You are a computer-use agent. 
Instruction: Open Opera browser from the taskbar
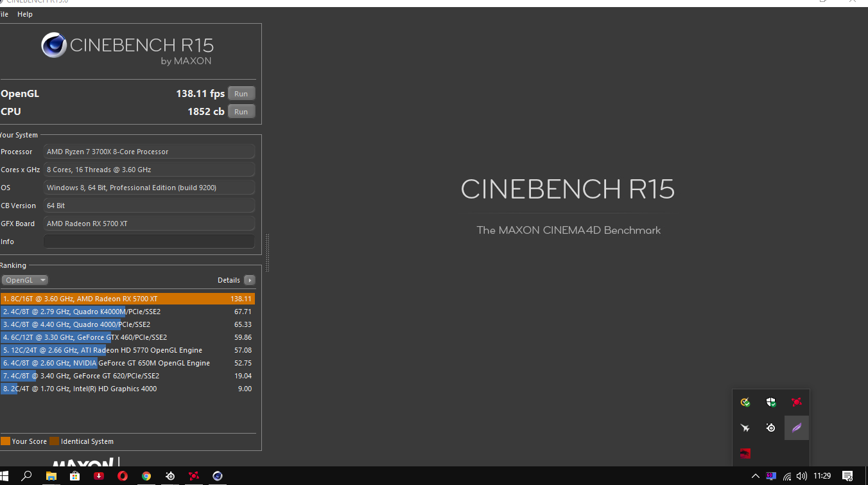(x=123, y=476)
